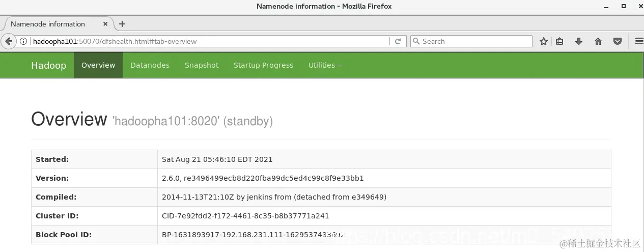Screen dimensions: 644x252
Task: Open the Pocket icon
Action: (618, 41)
